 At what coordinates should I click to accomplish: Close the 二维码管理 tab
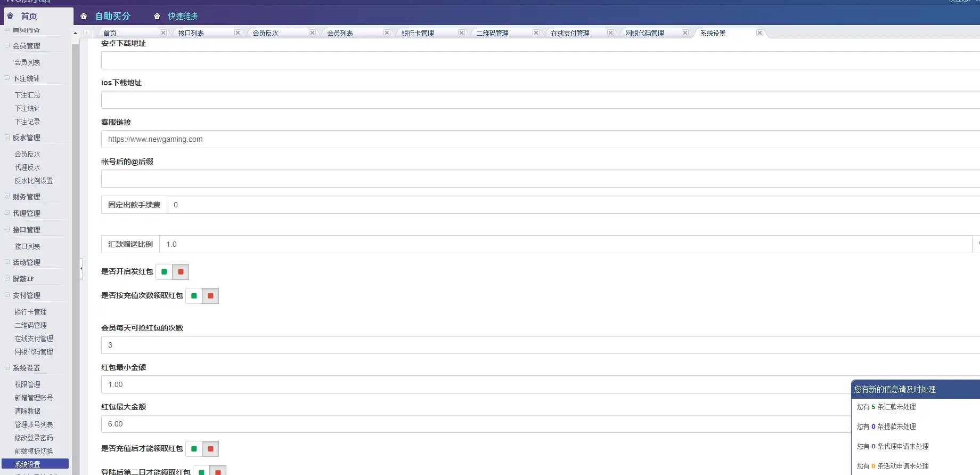536,33
